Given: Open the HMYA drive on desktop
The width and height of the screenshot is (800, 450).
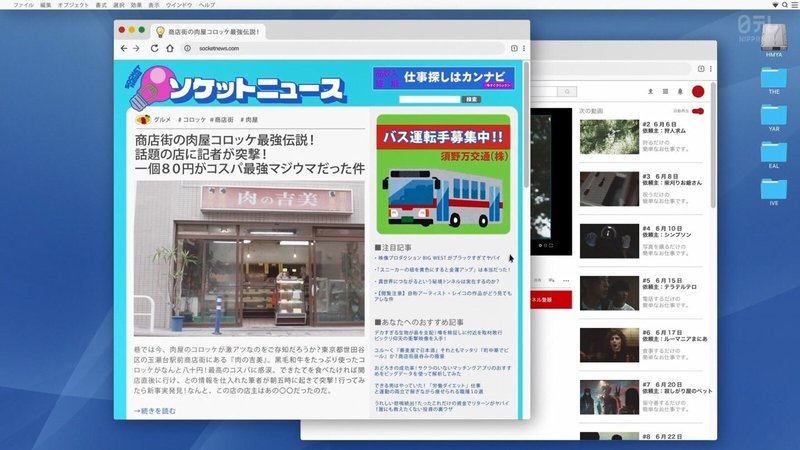Looking at the screenshot, I should [773, 37].
